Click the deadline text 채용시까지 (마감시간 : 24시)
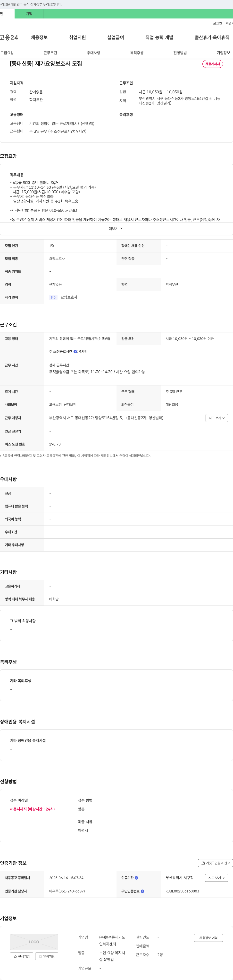 pyautogui.click(x=32, y=809)
